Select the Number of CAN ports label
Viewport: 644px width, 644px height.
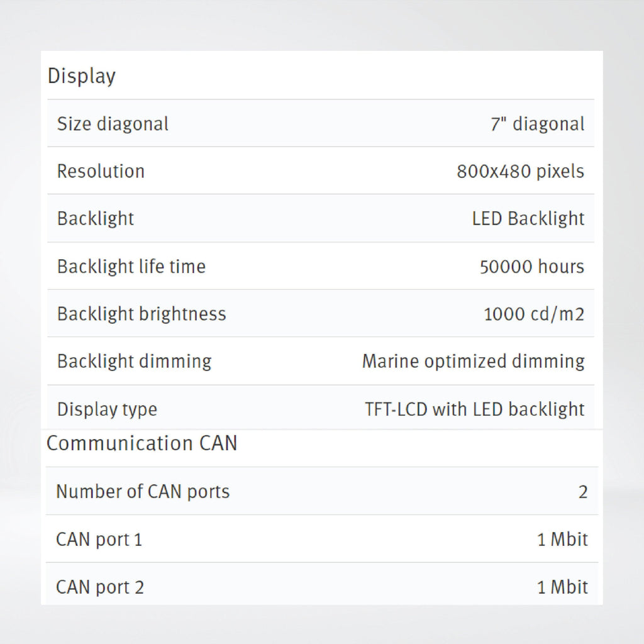[x=143, y=492]
